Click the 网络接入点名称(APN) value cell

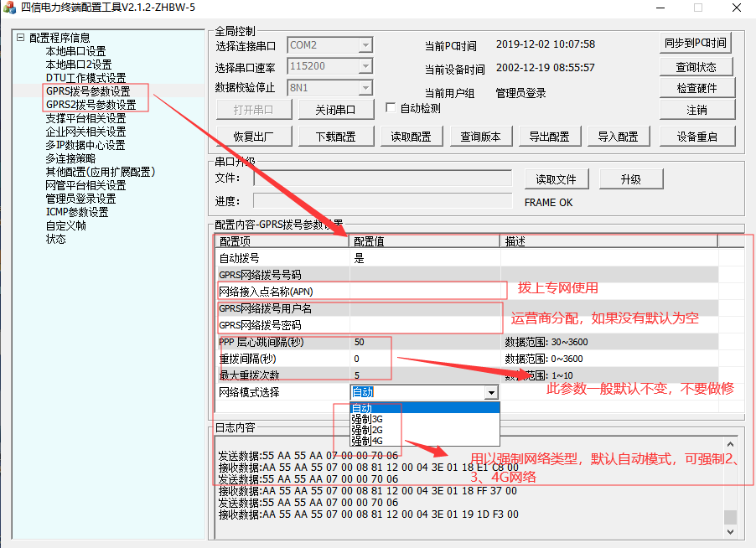click(425, 292)
